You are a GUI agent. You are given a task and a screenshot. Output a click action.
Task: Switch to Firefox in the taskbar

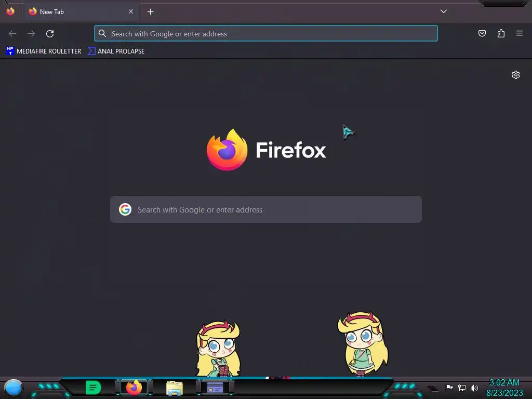134,388
